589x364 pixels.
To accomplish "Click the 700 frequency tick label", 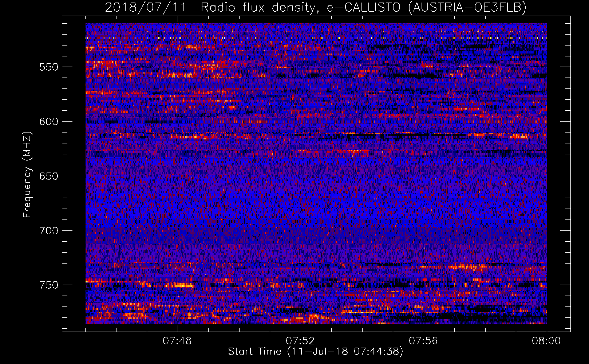I will pos(49,231).
